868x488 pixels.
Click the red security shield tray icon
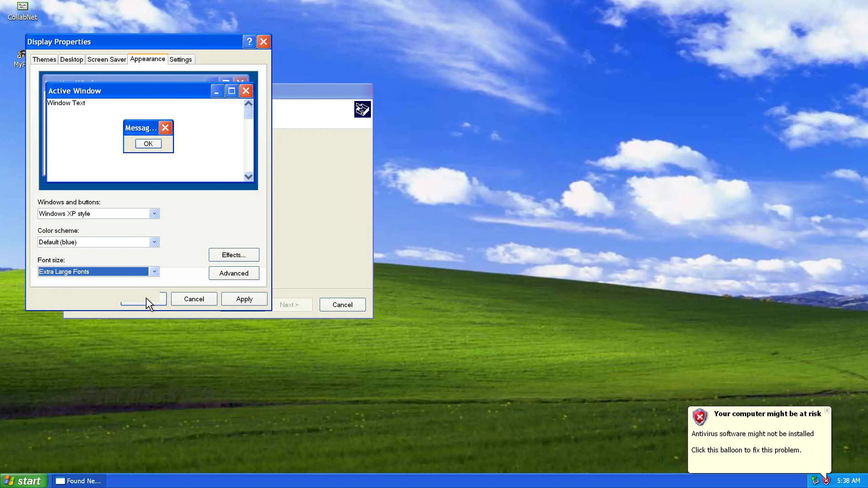(x=826, y=481)
